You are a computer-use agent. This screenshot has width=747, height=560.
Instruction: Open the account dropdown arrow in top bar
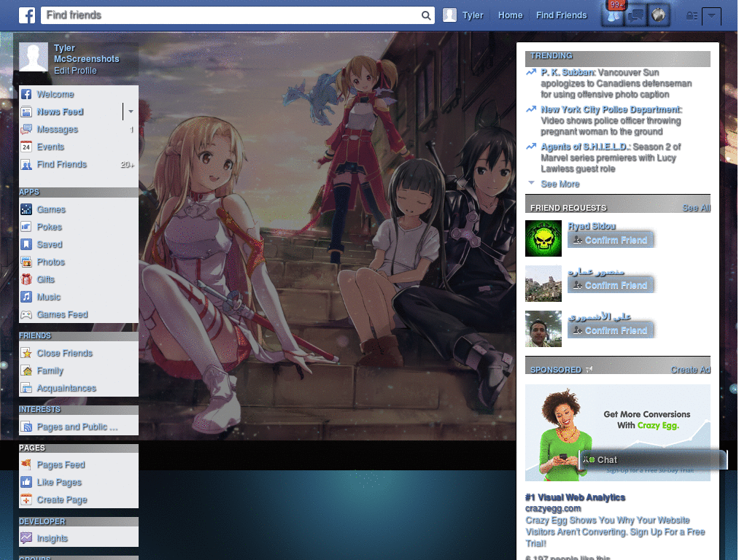[711, 16]
